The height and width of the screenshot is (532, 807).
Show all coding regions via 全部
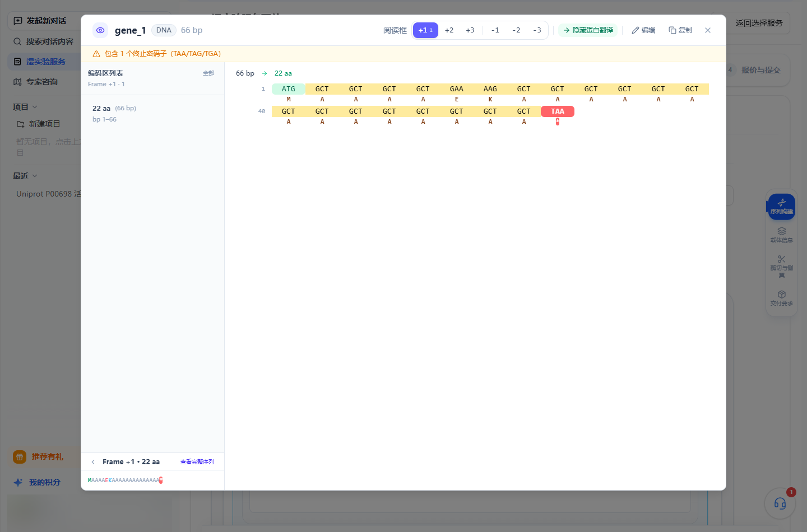point(208,73)
